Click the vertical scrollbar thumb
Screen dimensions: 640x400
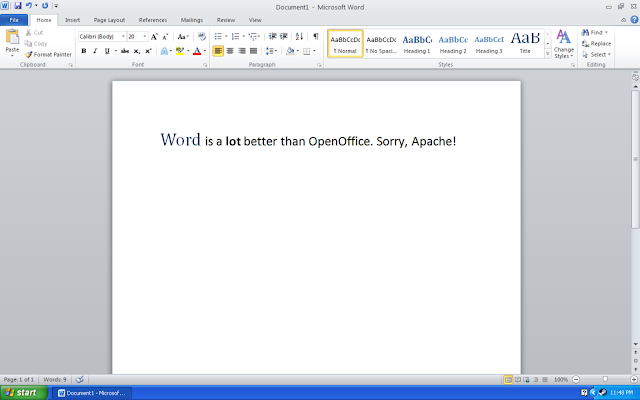[x=635, y=159]
